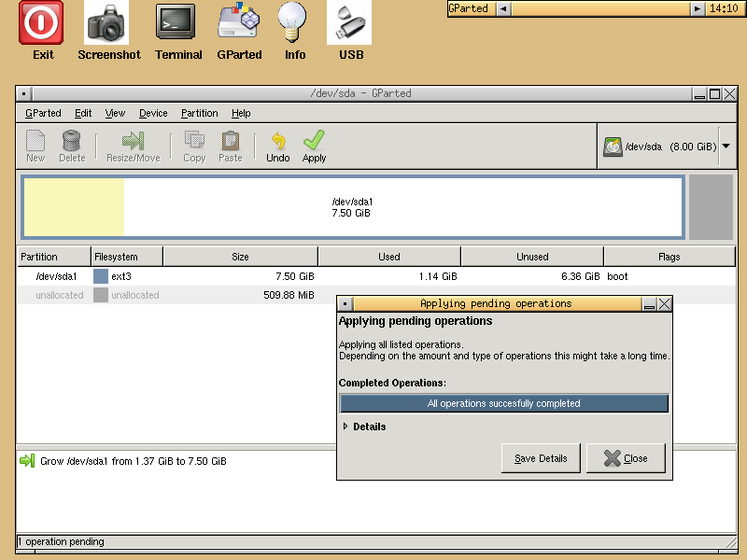Click the 14:10 clock in the taskbar

pos(724,8)
